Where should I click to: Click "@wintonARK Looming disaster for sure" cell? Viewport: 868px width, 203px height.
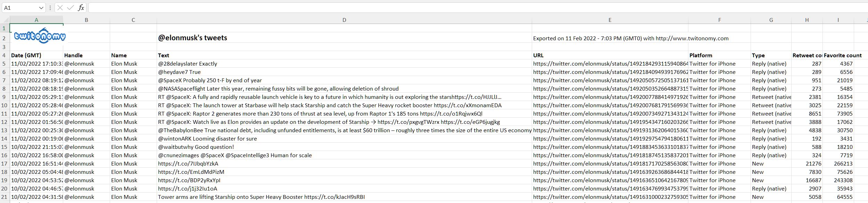[344, 138]
